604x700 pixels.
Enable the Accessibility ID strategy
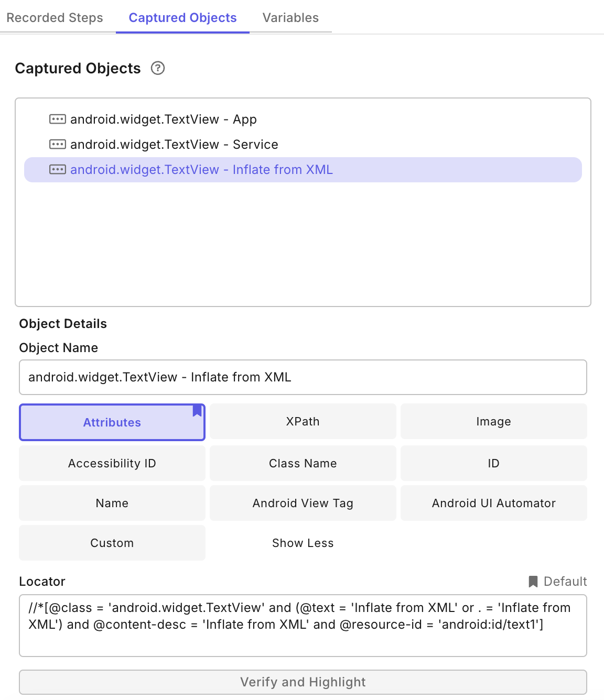[x=112, y=463]
